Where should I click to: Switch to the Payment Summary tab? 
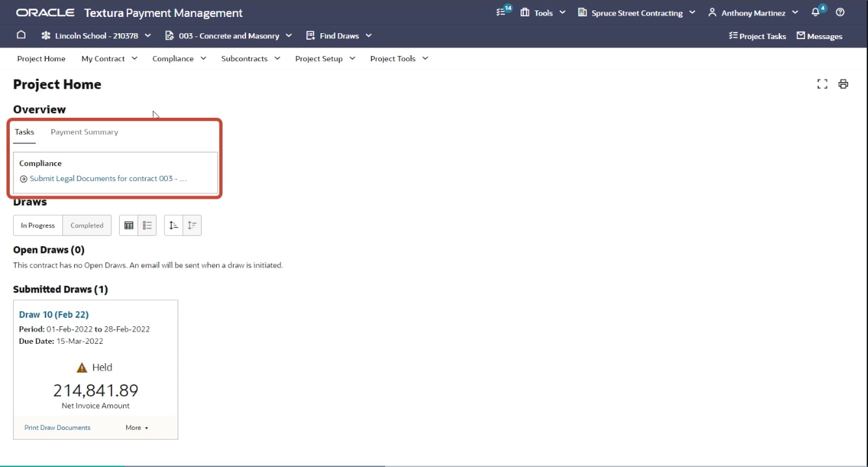[x=85, y=132]
